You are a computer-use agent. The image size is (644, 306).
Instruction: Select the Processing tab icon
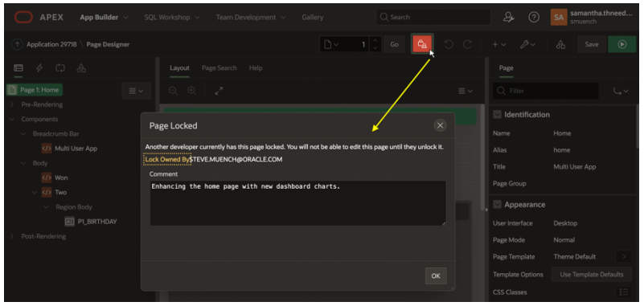(x=60, y=68)
